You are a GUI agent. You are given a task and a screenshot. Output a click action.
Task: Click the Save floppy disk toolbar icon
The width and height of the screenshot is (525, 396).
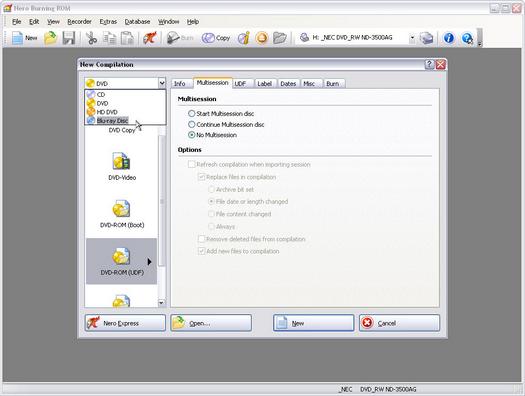point(69,38)
